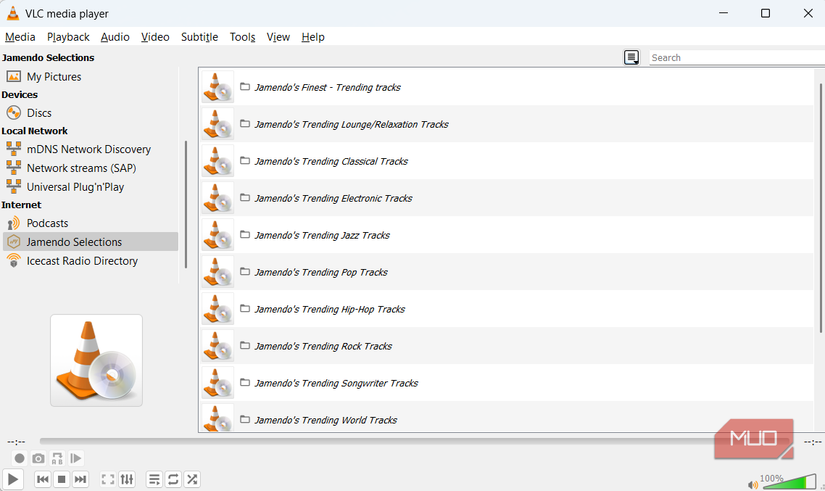Toggle fullscreen video mode
This screenshot has height=491, width=825.
pos(108,479)
